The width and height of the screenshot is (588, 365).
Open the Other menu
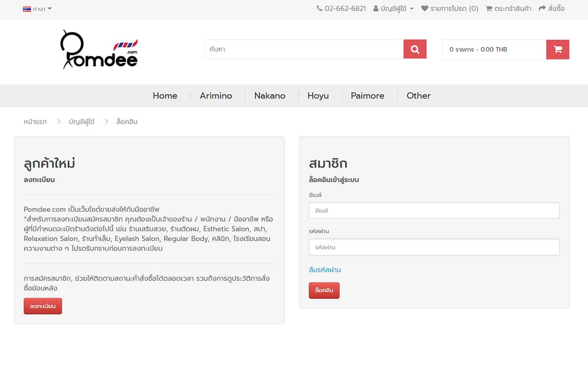click(x=418, y=96)
